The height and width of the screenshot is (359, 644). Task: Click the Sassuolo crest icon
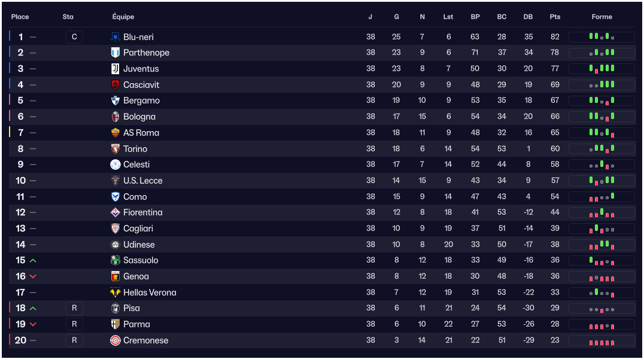(x=116, y=260)
